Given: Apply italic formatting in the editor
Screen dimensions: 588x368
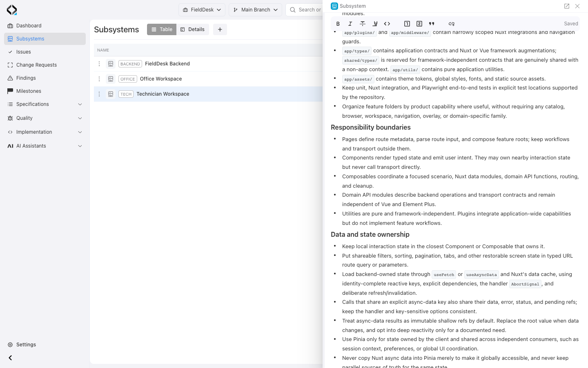Looking at the screenshot, I should point(350,24).
